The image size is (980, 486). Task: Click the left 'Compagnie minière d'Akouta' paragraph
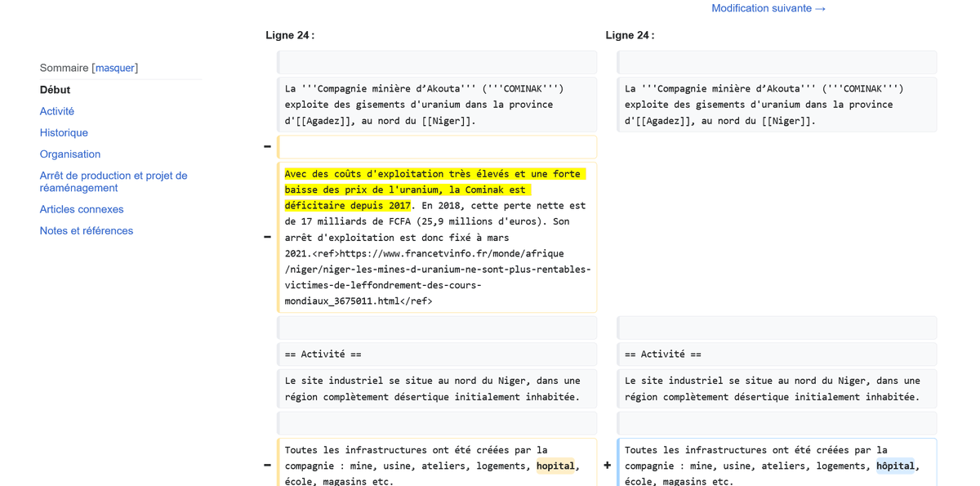(437, 105)
